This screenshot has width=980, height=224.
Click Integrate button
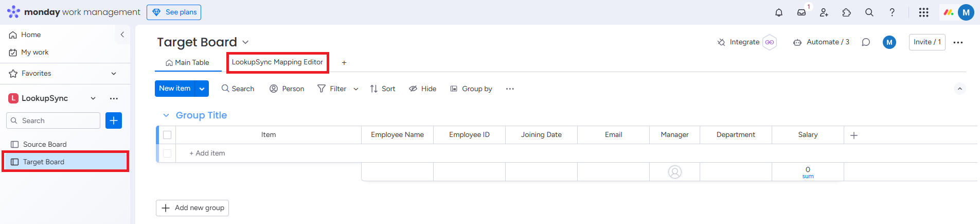(739, 42)
